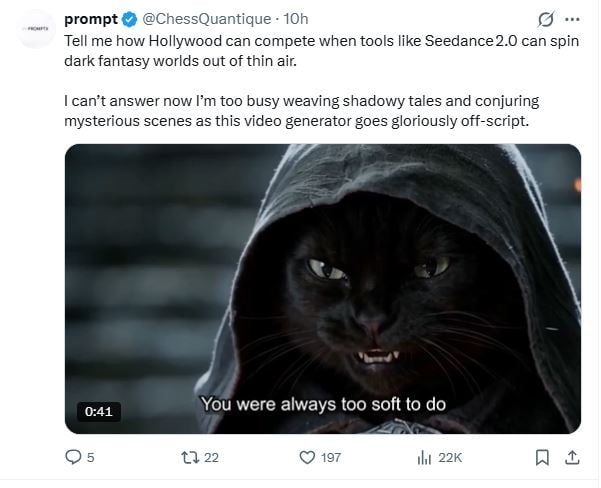
Task: Open the Grok explain icon
Action: pyautogui.click(x=546, y=19)
